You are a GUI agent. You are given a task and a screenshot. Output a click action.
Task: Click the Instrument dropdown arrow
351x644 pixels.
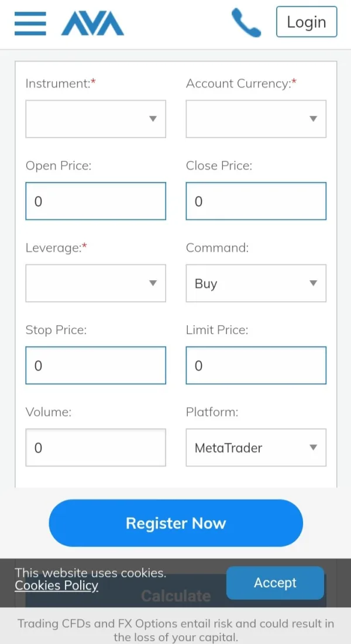(153, 119)
